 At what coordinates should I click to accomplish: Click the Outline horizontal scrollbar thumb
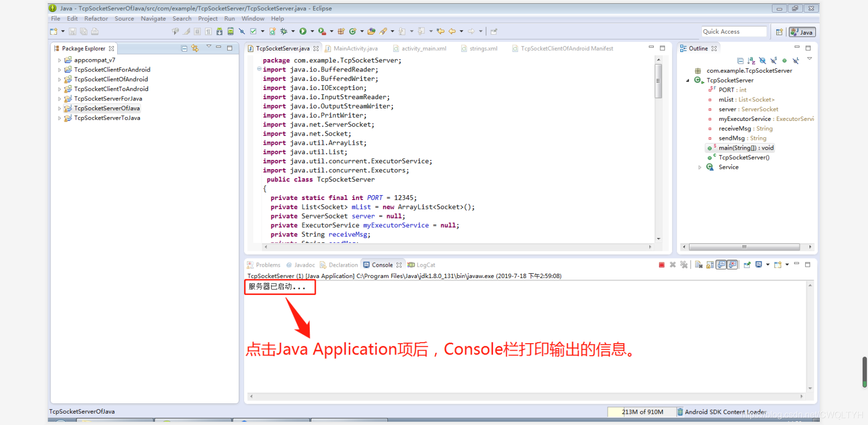point(744,247)
